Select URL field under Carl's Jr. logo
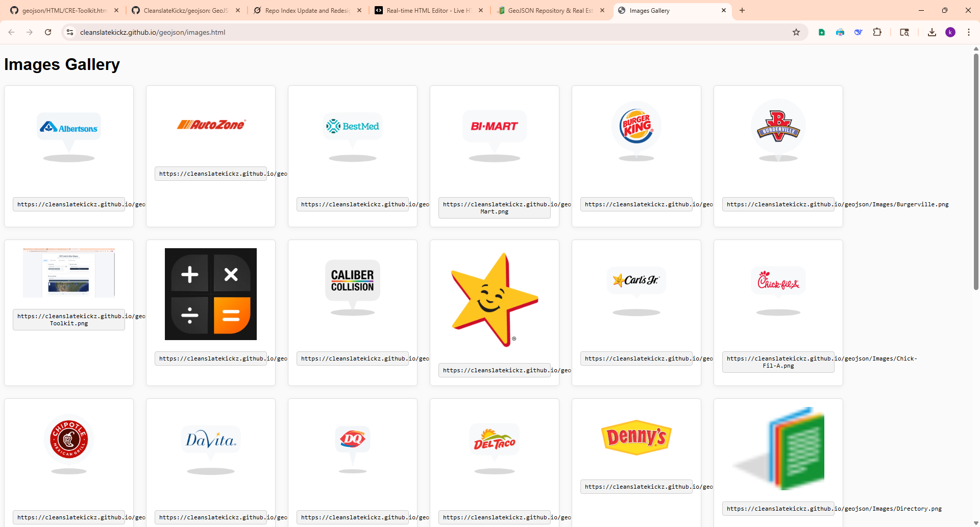Viewport: 980px width, 527px height. point(636,358)
